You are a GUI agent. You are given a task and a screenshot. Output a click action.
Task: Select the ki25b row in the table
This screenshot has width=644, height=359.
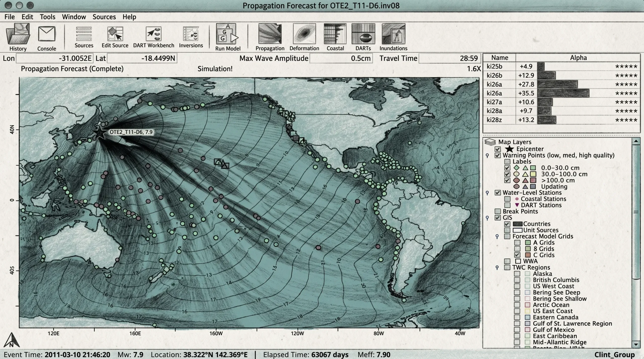tap(561, 67)
